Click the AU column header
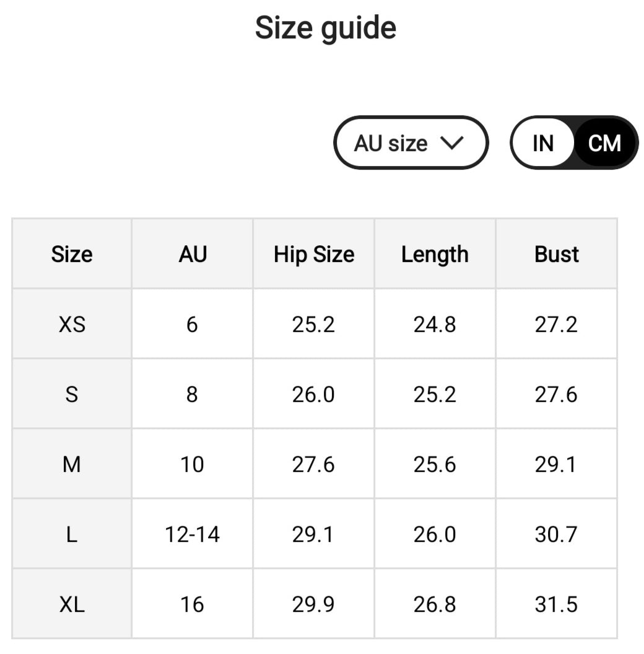This screenshot has width=644, height=654. click(193, 254)
